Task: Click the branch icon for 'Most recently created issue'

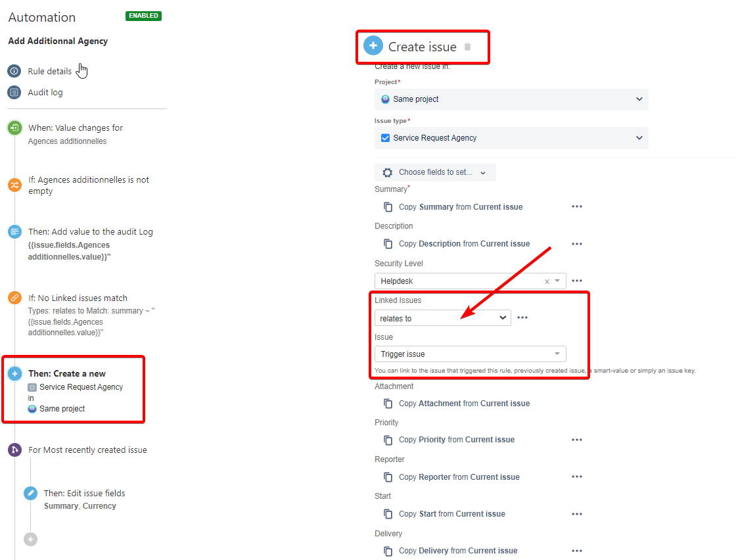Action: coord(14,450)
